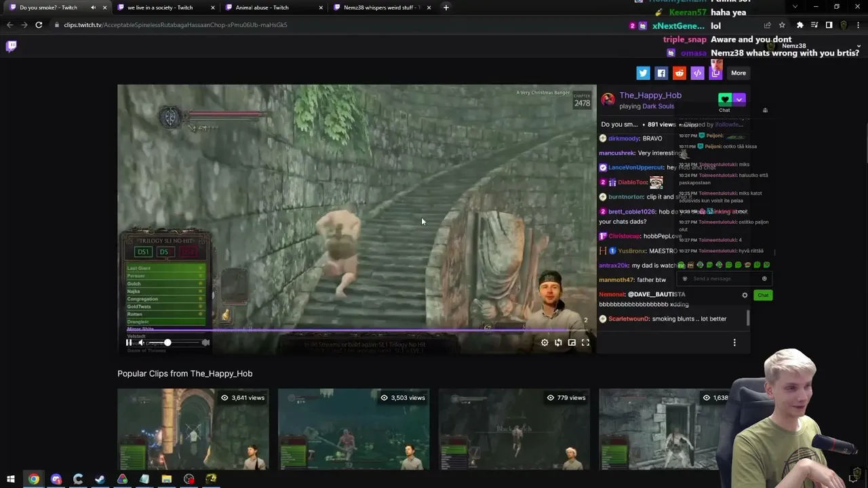The width and height of the screenshot is (868, 488).
Task: Open the More share options
Action: pos(738,73)
